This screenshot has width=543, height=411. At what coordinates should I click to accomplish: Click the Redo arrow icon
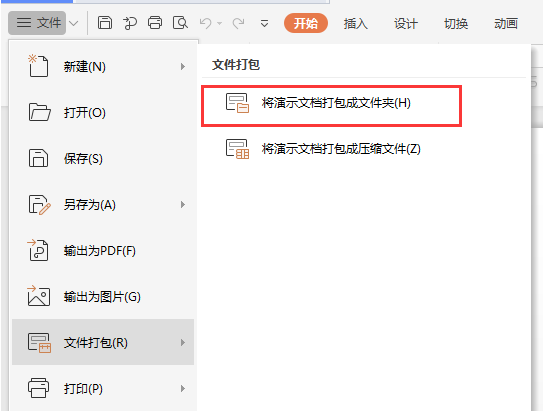[238, 23]
